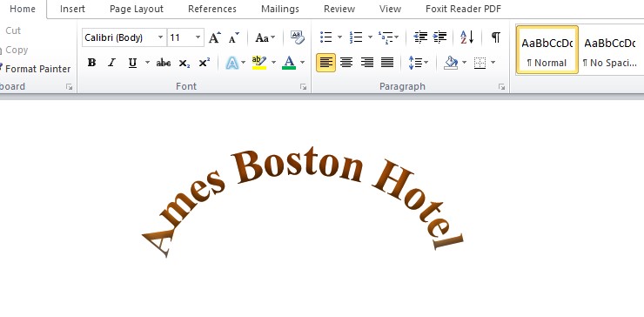Image resolution: width=644 pixels, height=317 pixels.
Task: Open the Insert tab
Action: 72,9
